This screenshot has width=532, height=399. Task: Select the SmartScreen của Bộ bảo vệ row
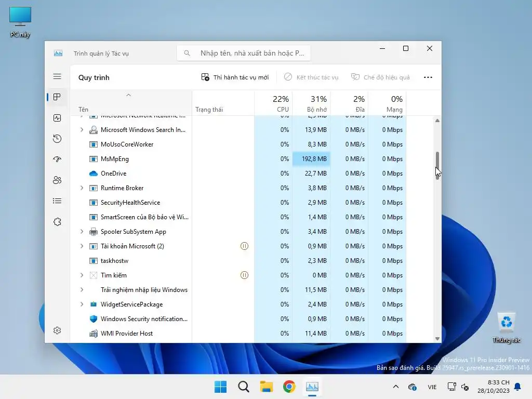[238, 217]
